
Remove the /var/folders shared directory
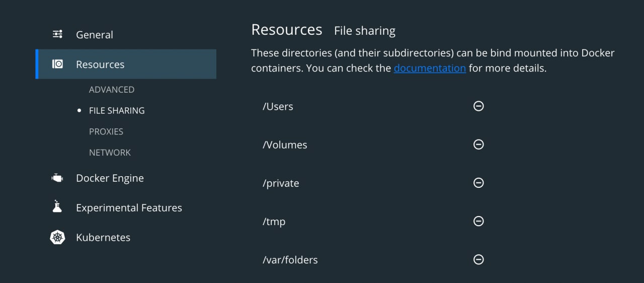pos(478,259)
